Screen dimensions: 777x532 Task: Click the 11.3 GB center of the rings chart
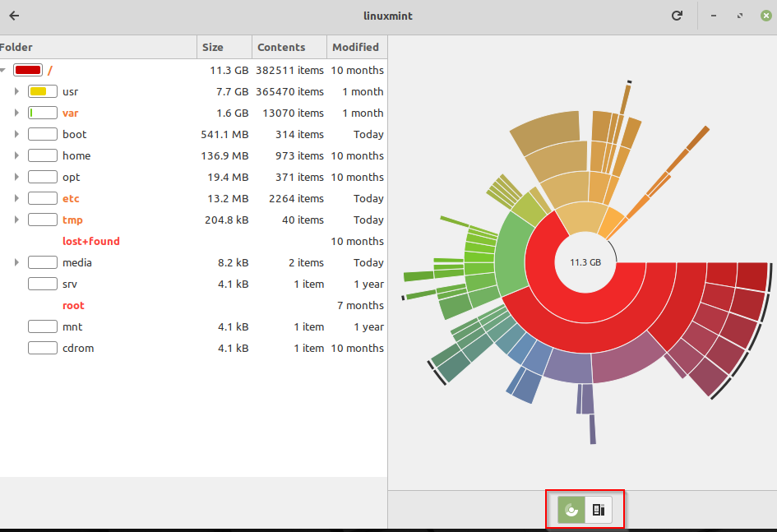[x=585, y=262]
